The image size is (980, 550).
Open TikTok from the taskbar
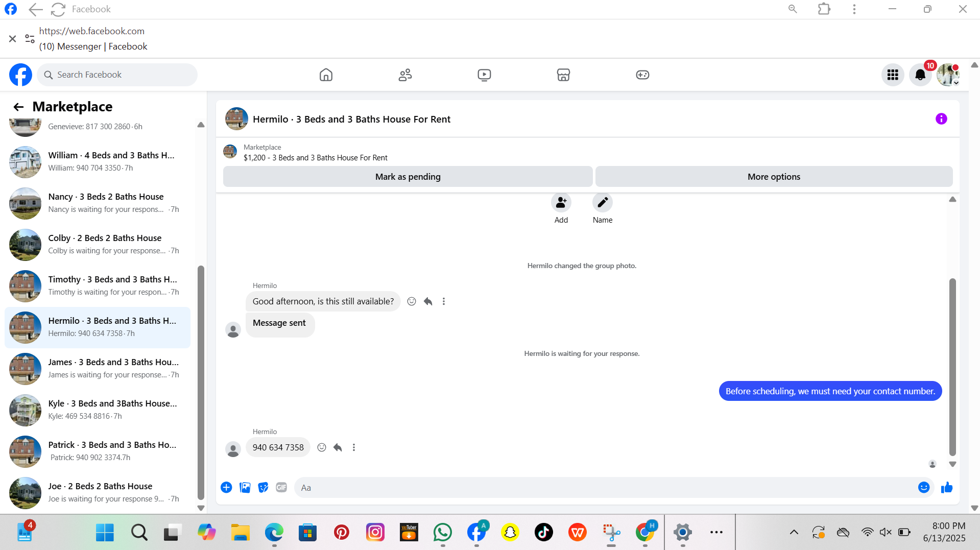point(544,533)
